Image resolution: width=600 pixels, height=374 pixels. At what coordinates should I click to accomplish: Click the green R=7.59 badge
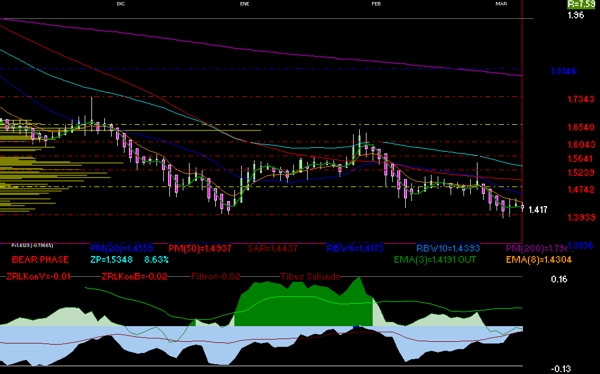click(581, 4)
